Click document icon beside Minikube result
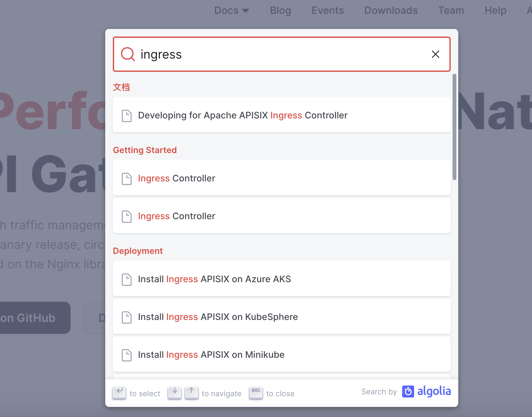 click(127, 355)
